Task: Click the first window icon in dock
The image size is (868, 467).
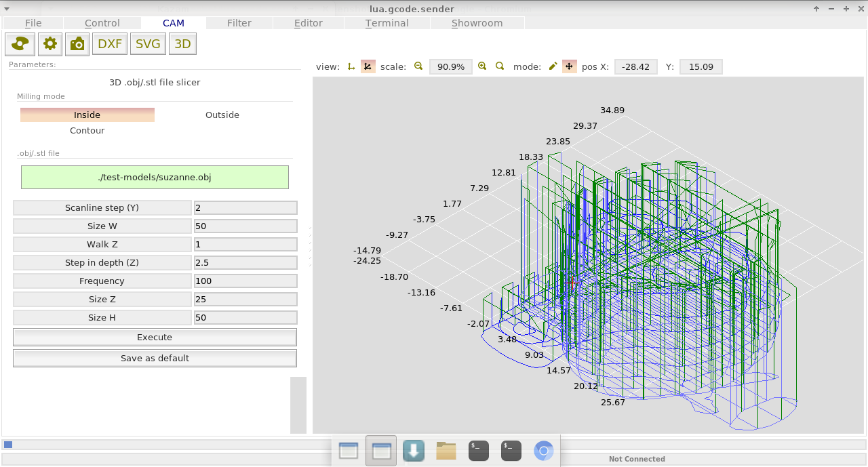Action: tap(349, 451)
